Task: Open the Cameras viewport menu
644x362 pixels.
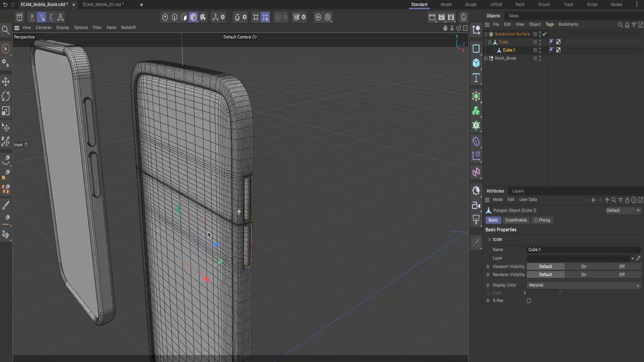Action: [x=44, y=27]
